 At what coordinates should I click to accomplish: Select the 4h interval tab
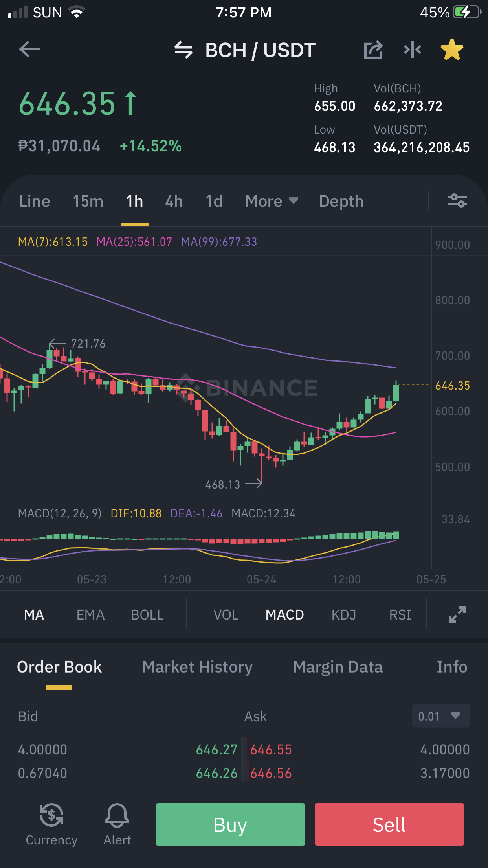tap(174, 201)
